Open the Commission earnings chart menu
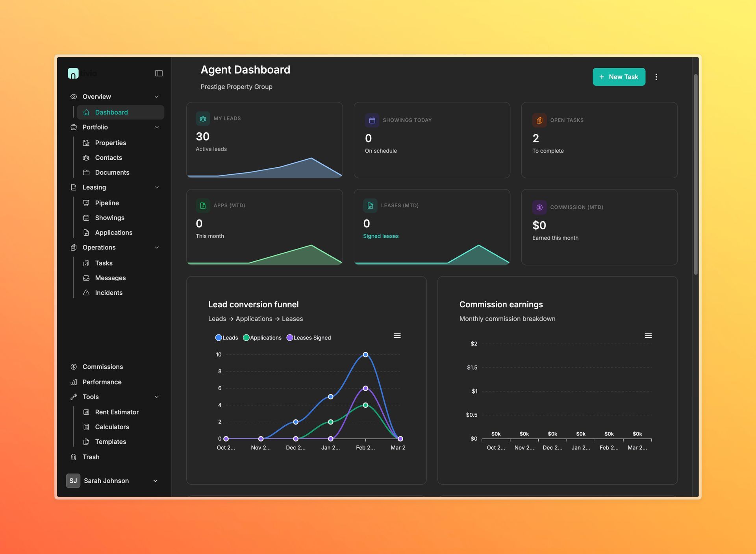The width and height of the screenshot is (756, 554). pyautogui.click(x=648, y=336)
